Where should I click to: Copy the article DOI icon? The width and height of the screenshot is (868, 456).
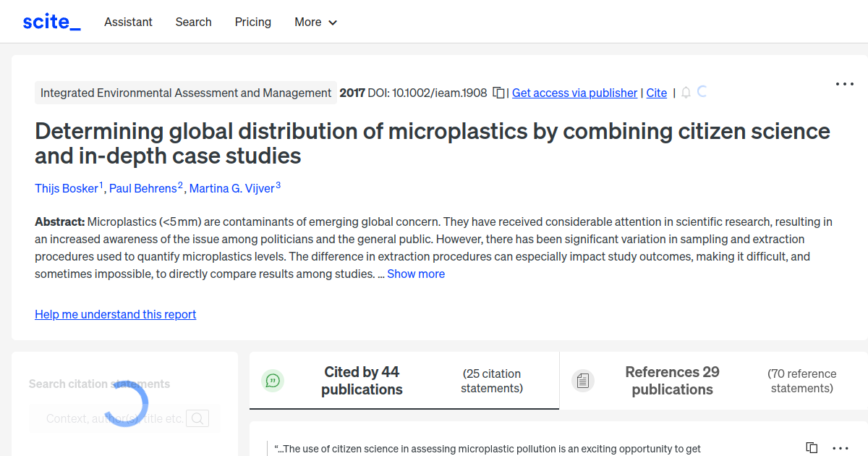click(x=498, y=93)
